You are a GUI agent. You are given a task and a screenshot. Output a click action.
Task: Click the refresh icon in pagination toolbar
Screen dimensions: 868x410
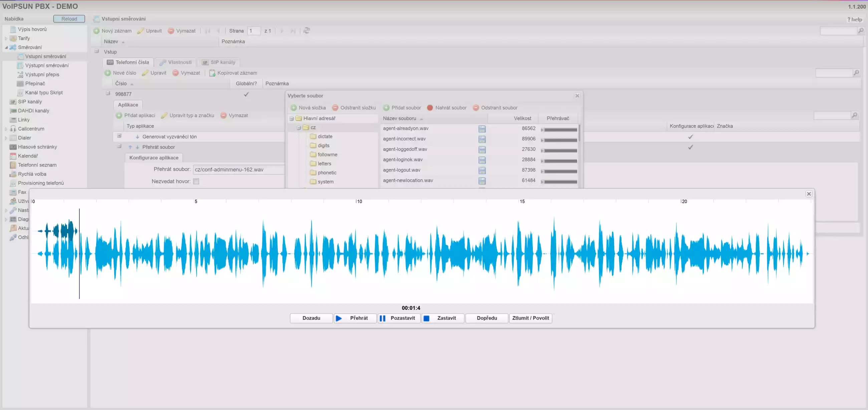coord(306,31)
